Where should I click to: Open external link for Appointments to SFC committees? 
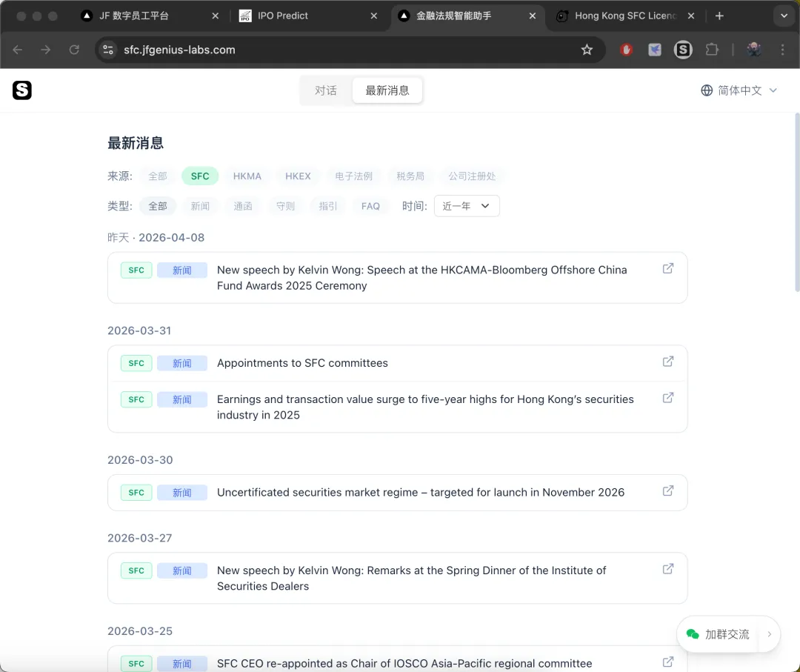pyautogui.click(x=668, y=362)
